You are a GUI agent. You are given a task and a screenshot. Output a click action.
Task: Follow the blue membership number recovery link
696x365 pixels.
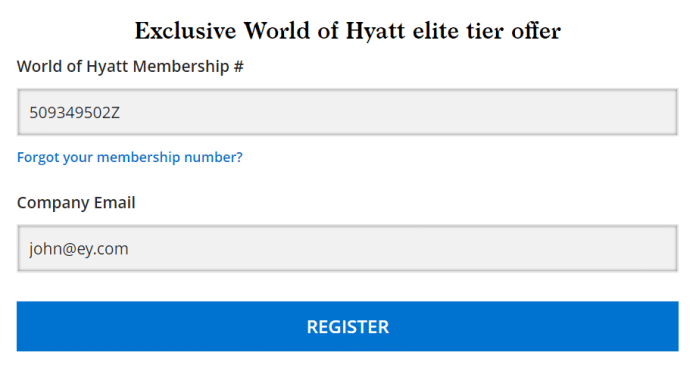(x=130, y=157)
